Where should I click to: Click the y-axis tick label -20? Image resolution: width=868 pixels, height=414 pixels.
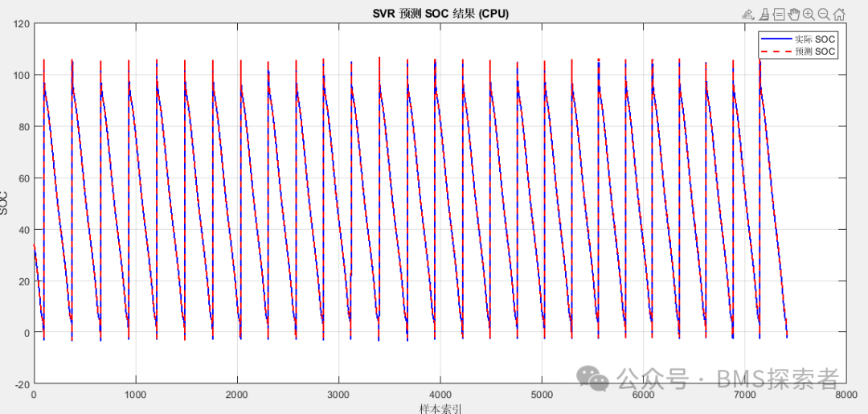pos(23,385)
